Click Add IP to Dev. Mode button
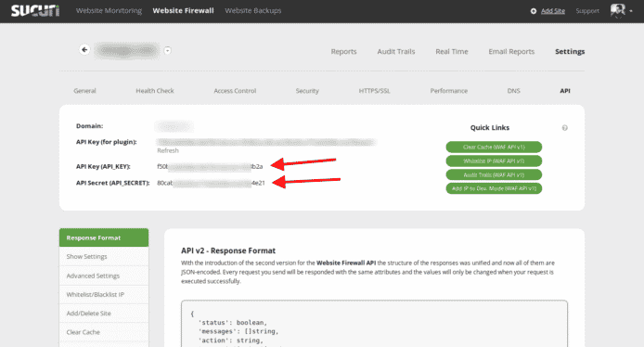Image resolution: width=644 pixels, height=347 pixels. point(494,188)
